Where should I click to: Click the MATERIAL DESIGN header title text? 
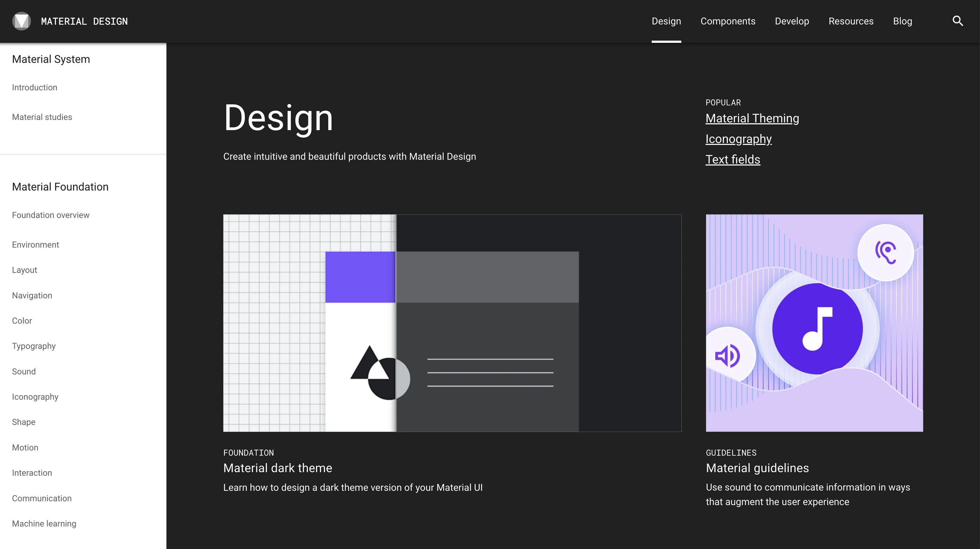click(x=84, y=21)
